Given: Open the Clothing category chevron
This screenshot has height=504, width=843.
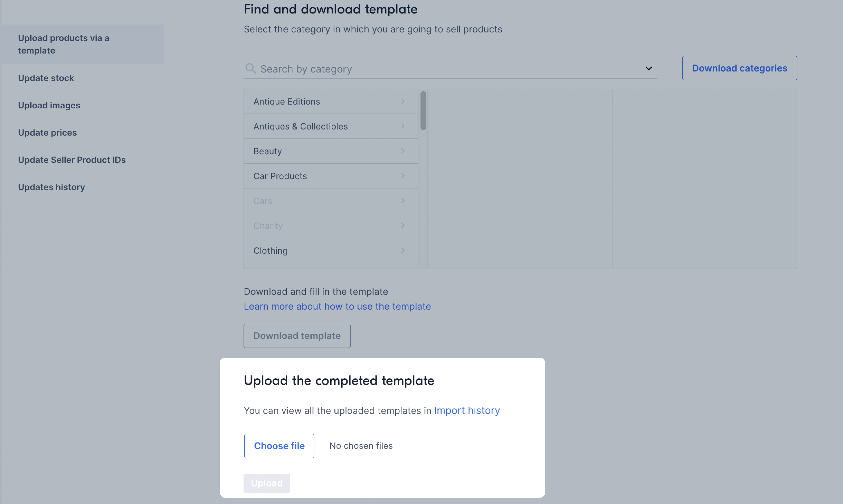Looking at the screenshot, I should (403, 250).
